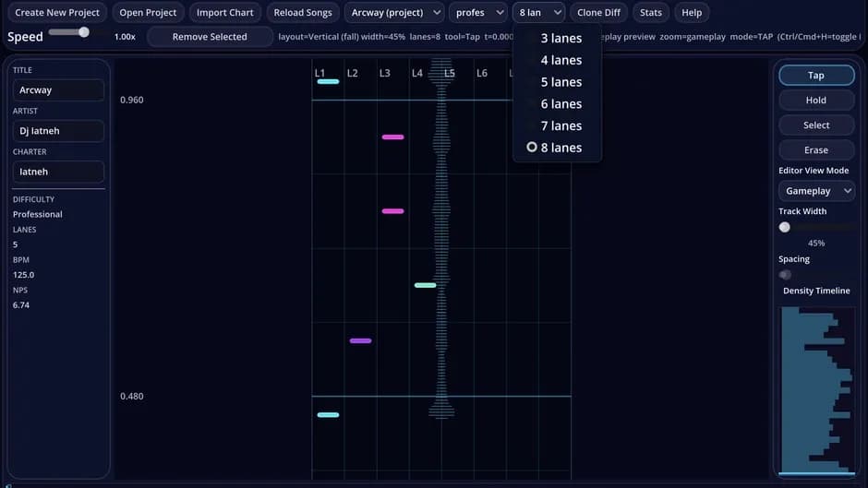
Task: Click the cyan note in lane L1 at top
Action: [328, 82]
